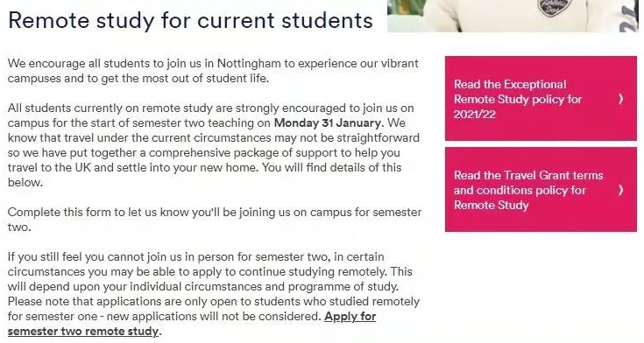This screenshot has width=644, height=343.
Task: Open the Travel Grant terms and conditions policy
Action: point(541,190)
